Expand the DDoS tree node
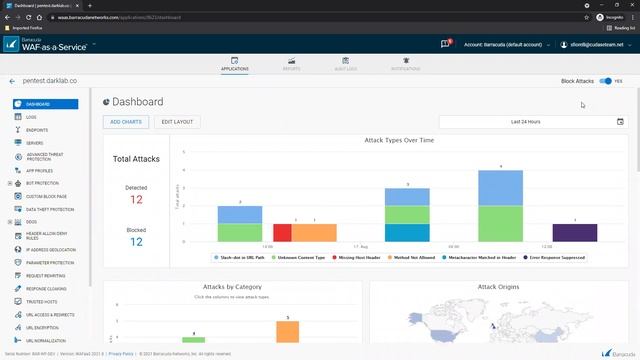This screenshot has height=360, width=640. pos(10,222)
